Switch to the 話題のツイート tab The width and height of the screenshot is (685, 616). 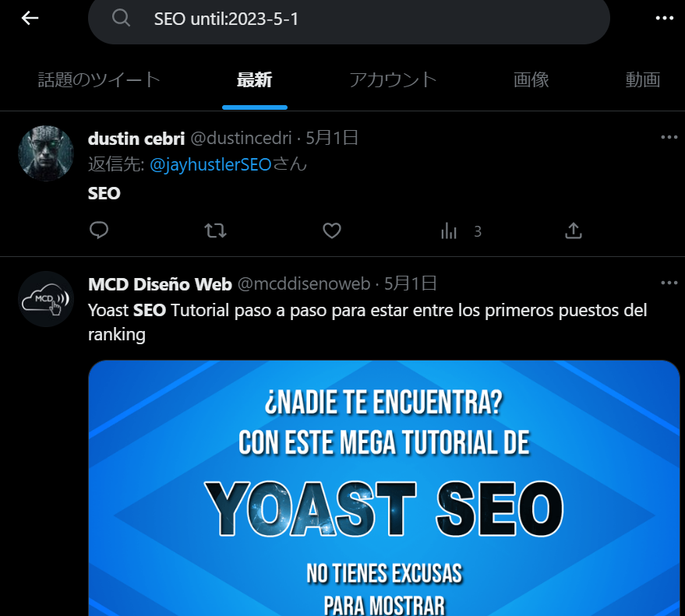(x=99, y=80)
